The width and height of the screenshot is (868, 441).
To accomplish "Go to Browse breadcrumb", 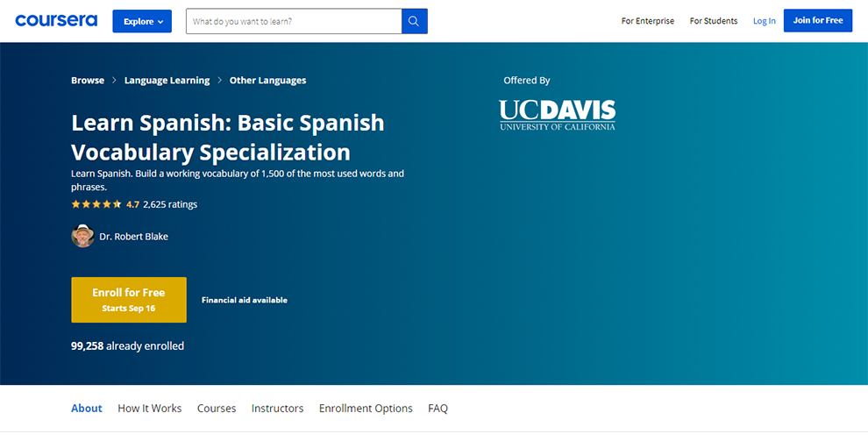I will tap(88, 81).
